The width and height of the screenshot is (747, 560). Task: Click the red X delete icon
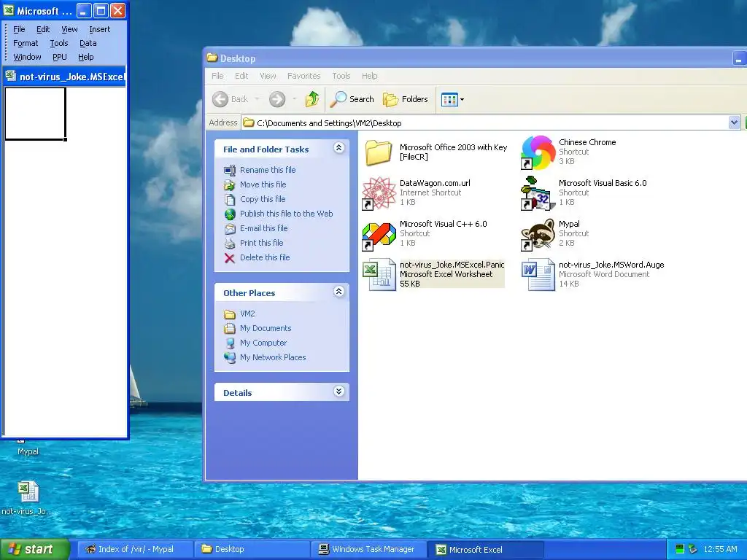point(230,258)
